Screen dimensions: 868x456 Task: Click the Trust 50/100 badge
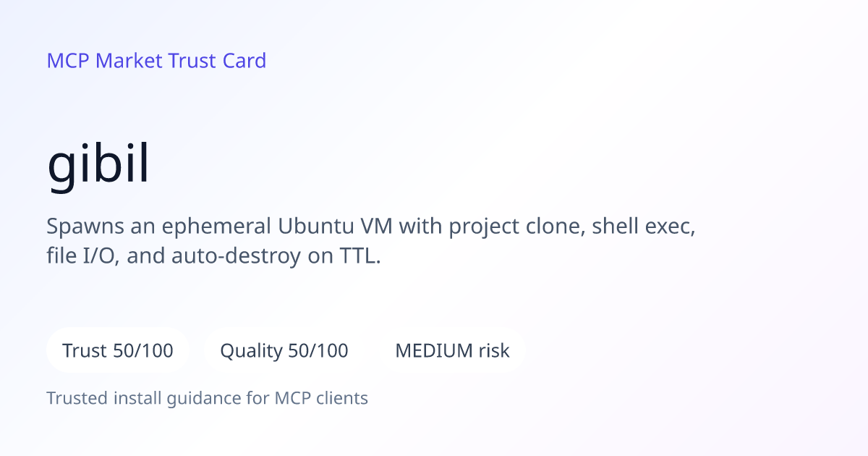(118, 350)
